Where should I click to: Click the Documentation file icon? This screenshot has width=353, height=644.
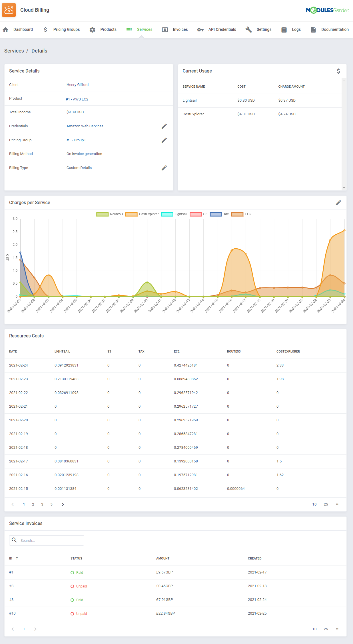[313, 29]
